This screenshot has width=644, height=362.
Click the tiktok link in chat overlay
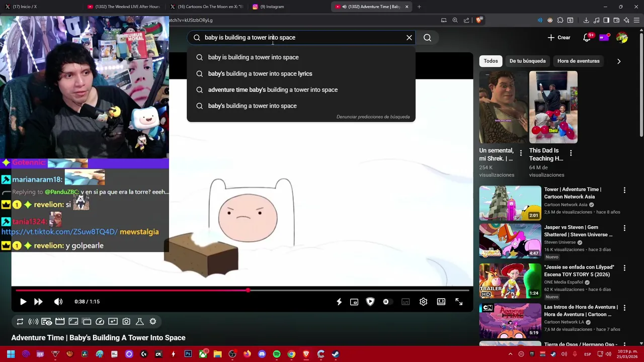[x=59, y=232]
